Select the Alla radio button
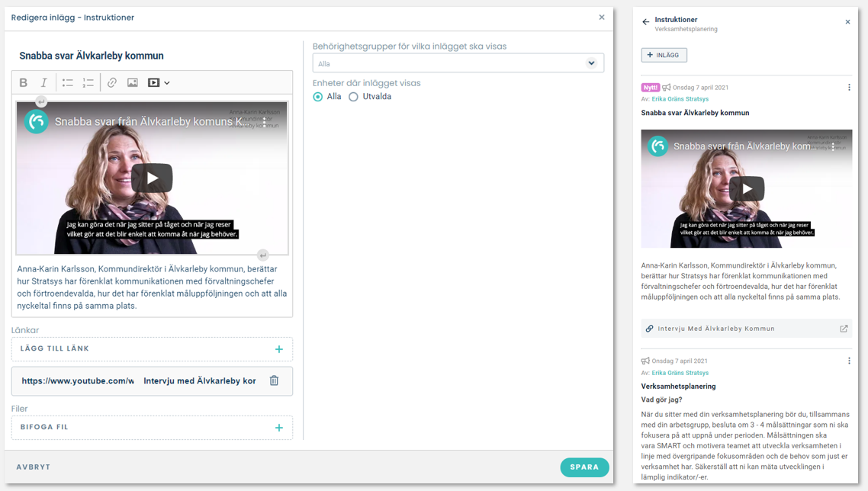868x491 pixels. tap(318, 97)
